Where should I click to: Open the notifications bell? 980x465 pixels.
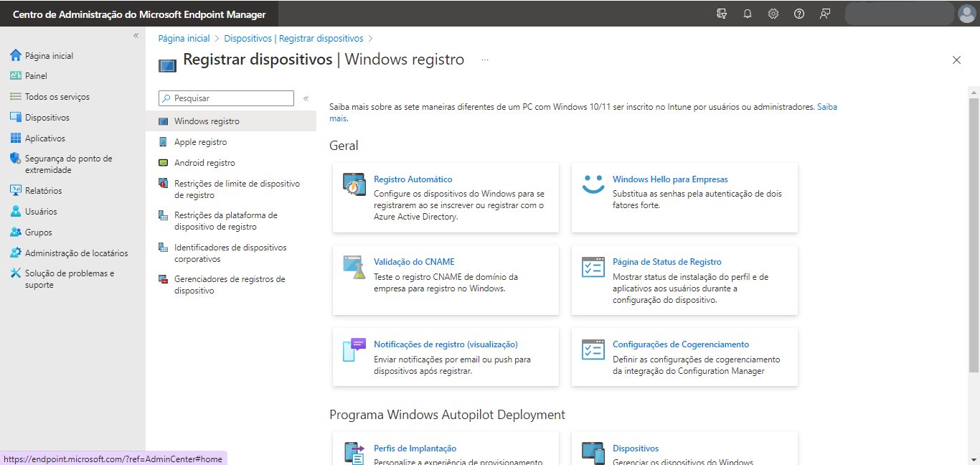[748, 14]
